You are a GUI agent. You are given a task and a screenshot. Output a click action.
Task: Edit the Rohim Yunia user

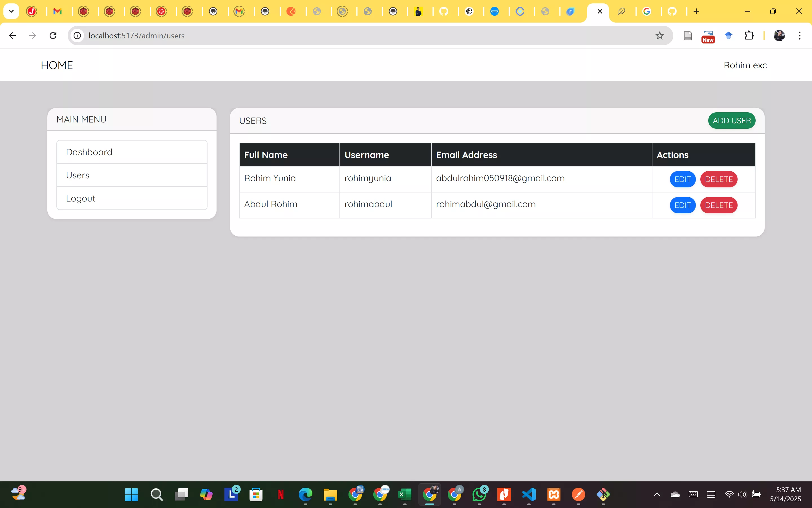pyautogui.click(x=683, y=179)
